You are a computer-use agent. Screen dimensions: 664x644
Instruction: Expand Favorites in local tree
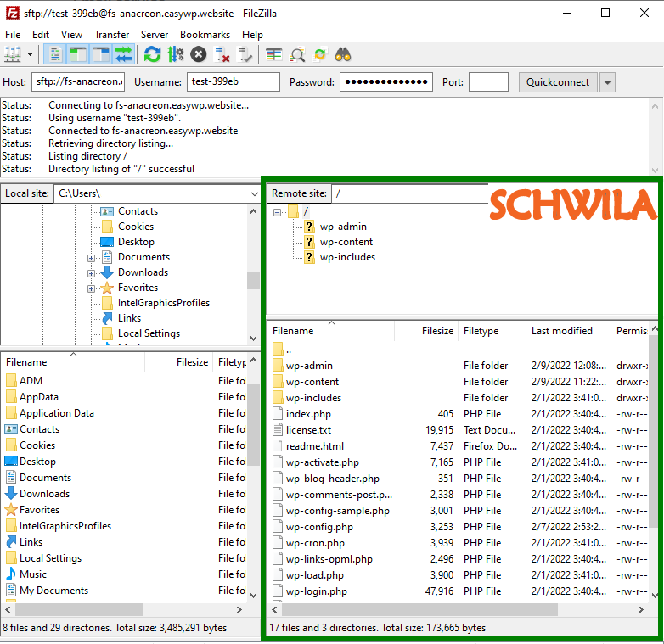click(91, 288)
